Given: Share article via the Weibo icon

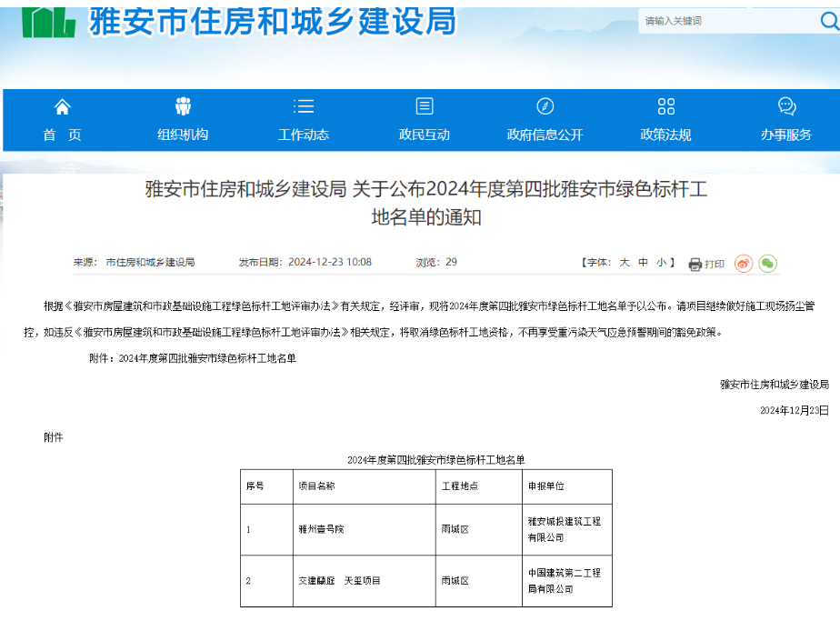Looking at the screenshot, I should pyautogui.click(x=744, y=264).
